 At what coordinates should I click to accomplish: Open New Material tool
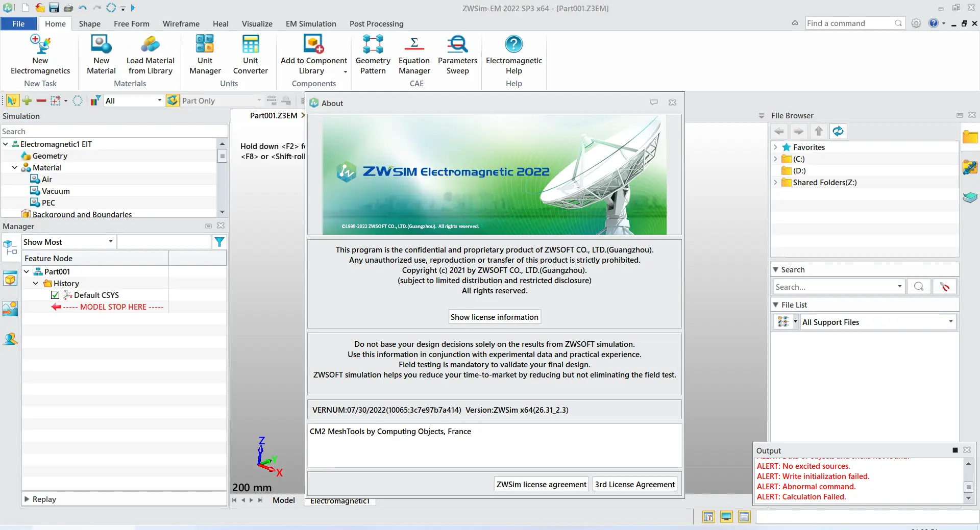(x=101, y=55)
